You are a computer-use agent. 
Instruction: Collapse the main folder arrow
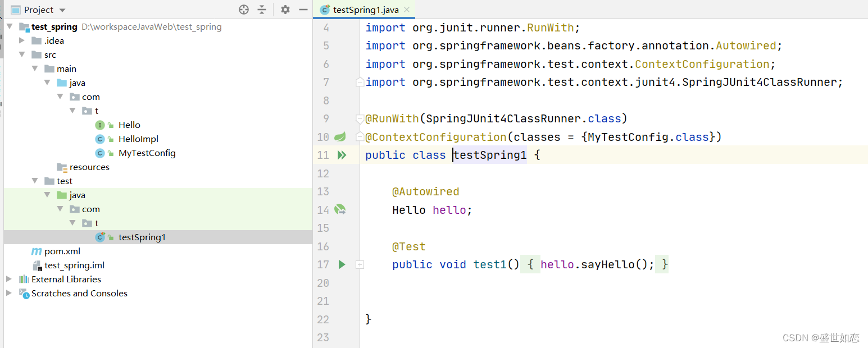[35, 68]
